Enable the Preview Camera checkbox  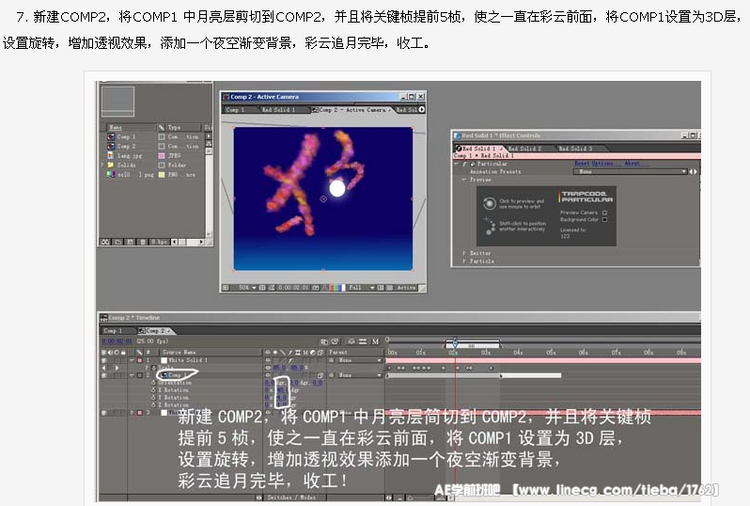click(605, 212)
